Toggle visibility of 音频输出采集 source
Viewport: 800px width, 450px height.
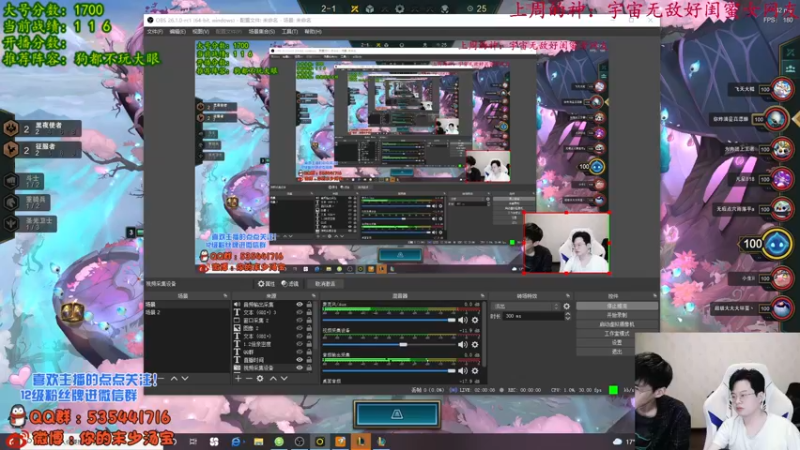299,305
